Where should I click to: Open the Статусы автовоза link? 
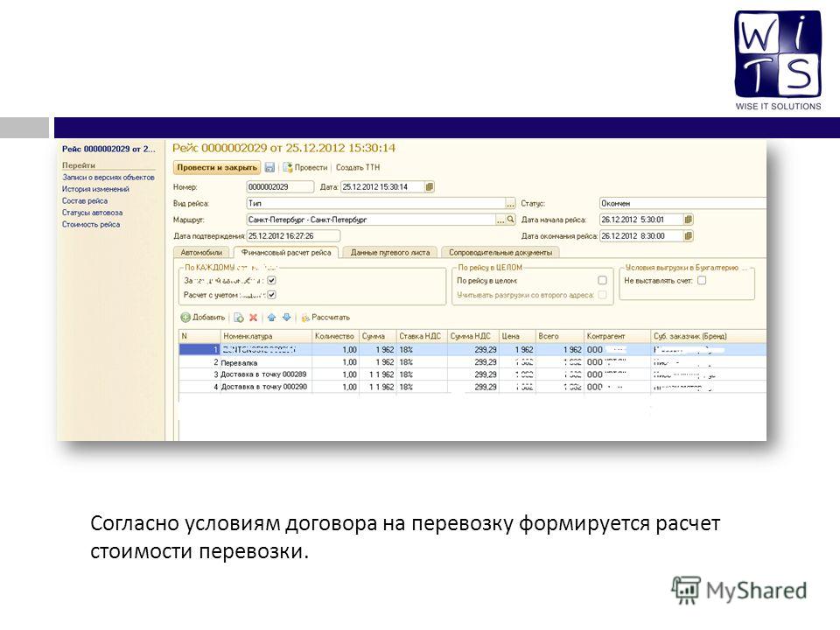coord(92,213)
